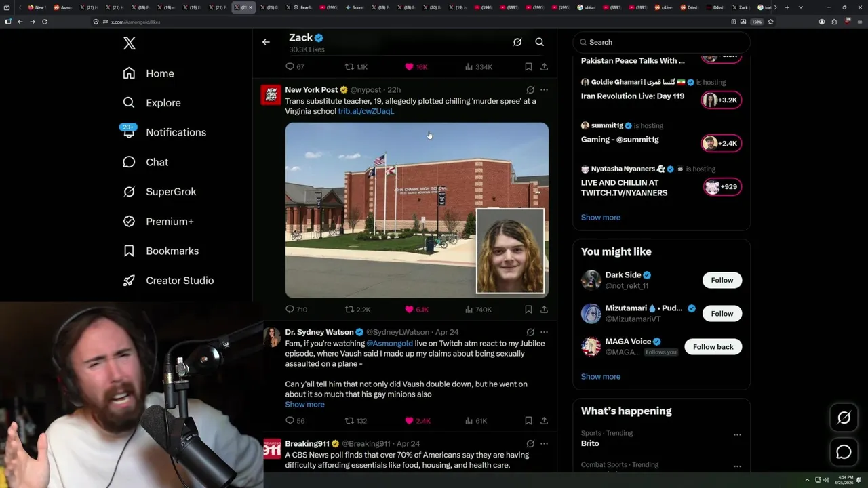Screen dimensions: 868x488
Task: Follow Dark Side
Action: [x=722, y=280]
